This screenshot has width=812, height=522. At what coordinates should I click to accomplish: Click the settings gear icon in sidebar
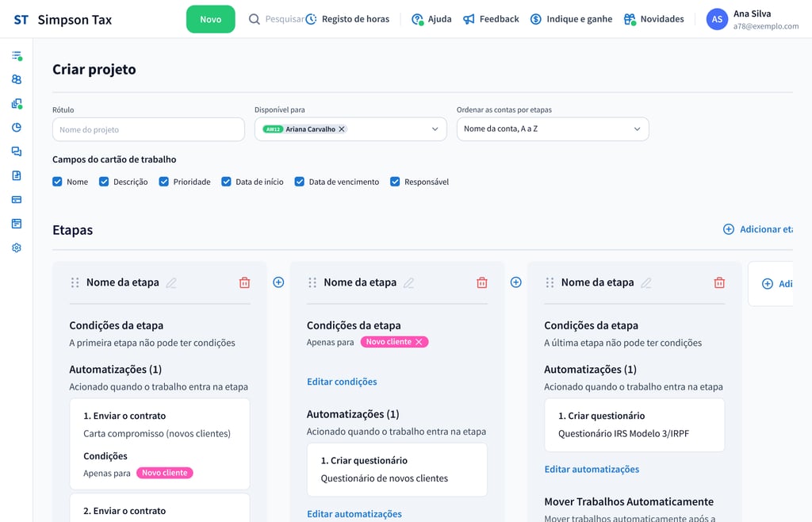[x=17, y=248]
